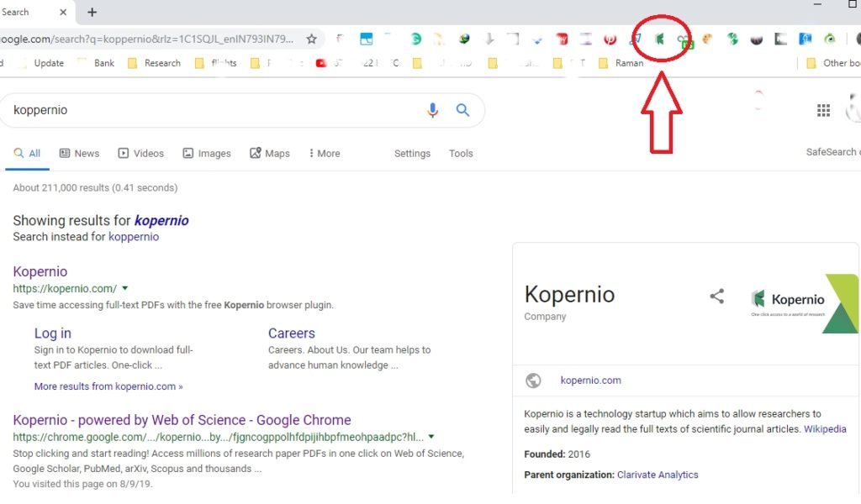The width and height of the screenshot is (861, 504).
Task: Open the green eye-shaped extension icon
Action: pyautogui.click(x=830, y=39)
